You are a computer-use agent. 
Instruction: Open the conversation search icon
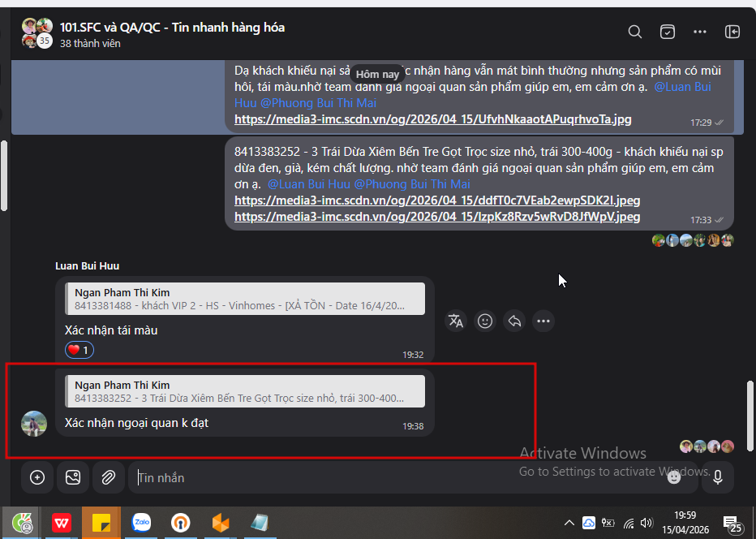click(x=635, y=32)
